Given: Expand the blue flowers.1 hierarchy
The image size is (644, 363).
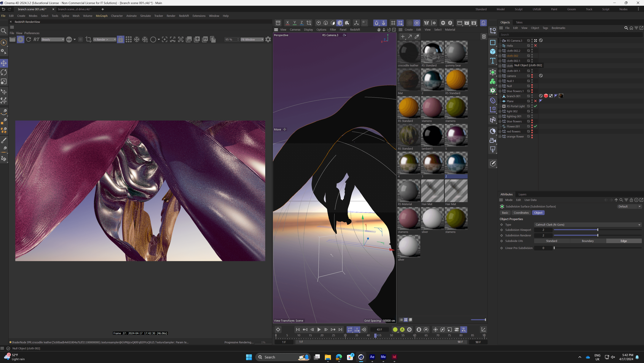Looking at the screenshot, I should coord(500,91).
